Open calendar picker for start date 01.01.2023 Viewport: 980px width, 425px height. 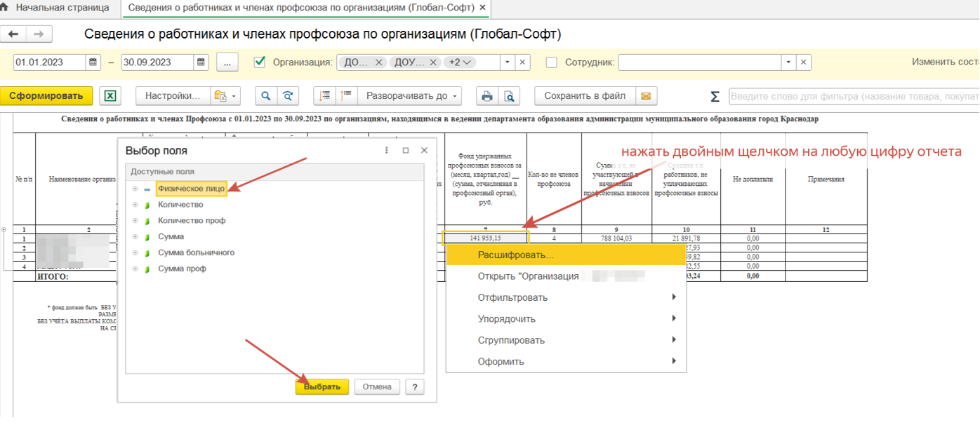93,62
